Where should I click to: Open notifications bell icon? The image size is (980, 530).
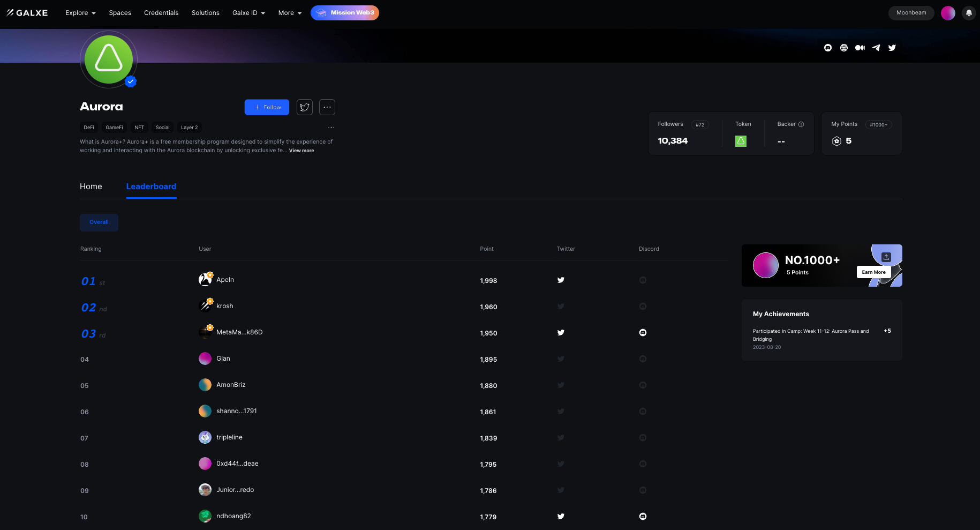pos(969,13)
